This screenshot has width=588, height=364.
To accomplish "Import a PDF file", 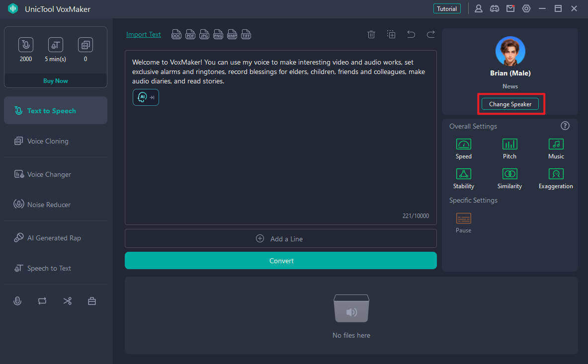I will [x=190, y=34].
